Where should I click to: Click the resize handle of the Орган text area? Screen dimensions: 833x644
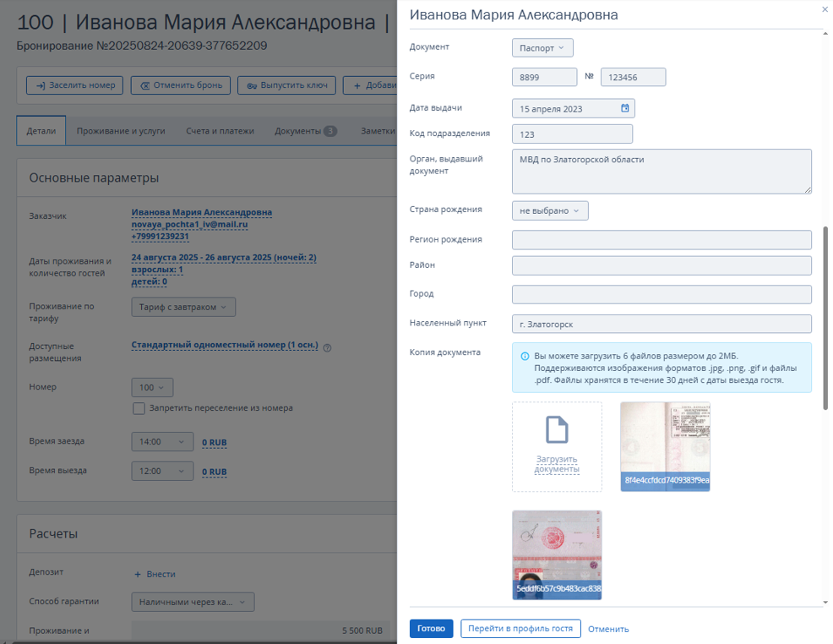pos(808,189)
